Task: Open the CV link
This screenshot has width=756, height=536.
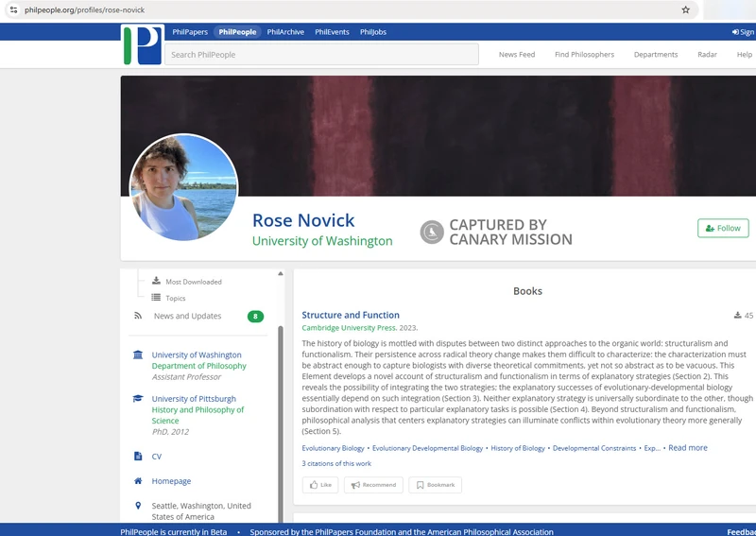Action: pyautogui.click(x=157, y=457)
